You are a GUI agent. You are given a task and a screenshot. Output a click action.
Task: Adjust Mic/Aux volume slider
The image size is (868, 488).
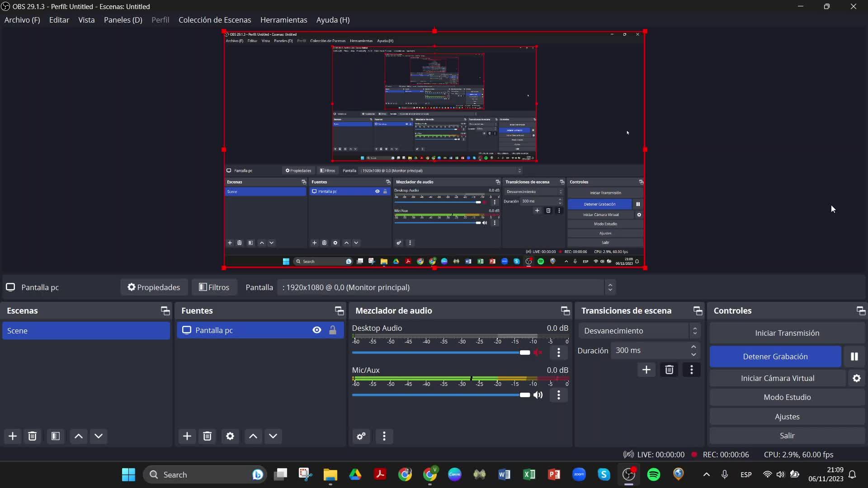pyautogui.click(x=524, y=395)
